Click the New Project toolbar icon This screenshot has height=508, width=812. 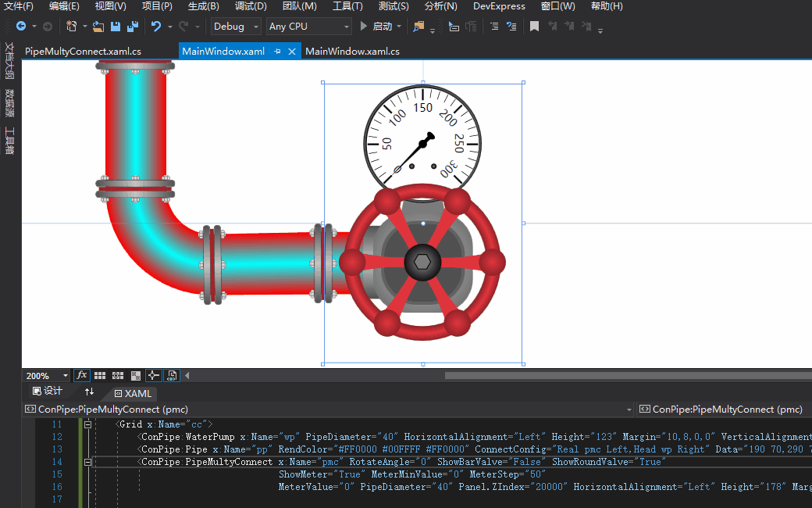point(72,27)
